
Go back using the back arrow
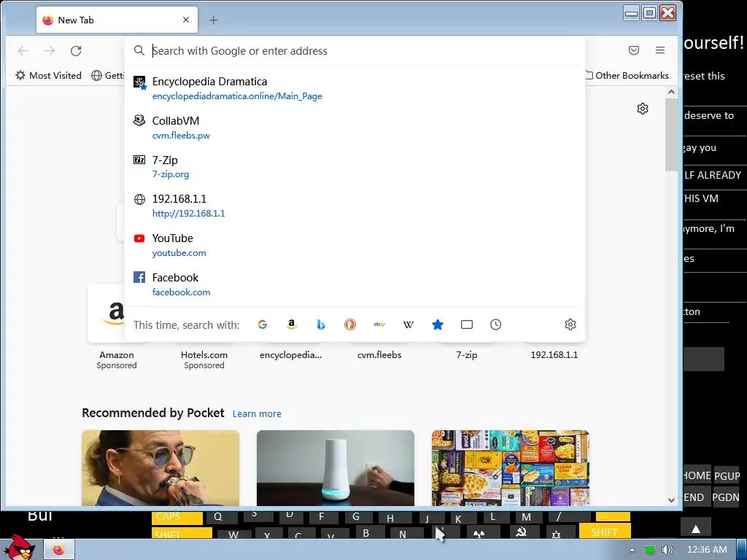[x=23, y=50]
